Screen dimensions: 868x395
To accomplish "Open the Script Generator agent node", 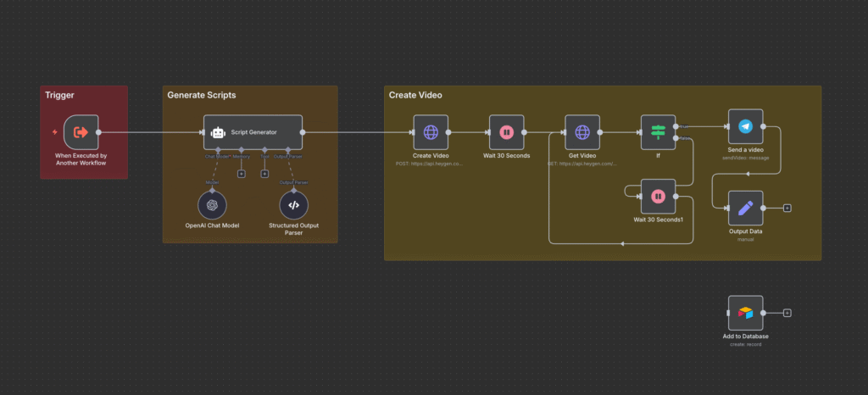I will 253,132.
